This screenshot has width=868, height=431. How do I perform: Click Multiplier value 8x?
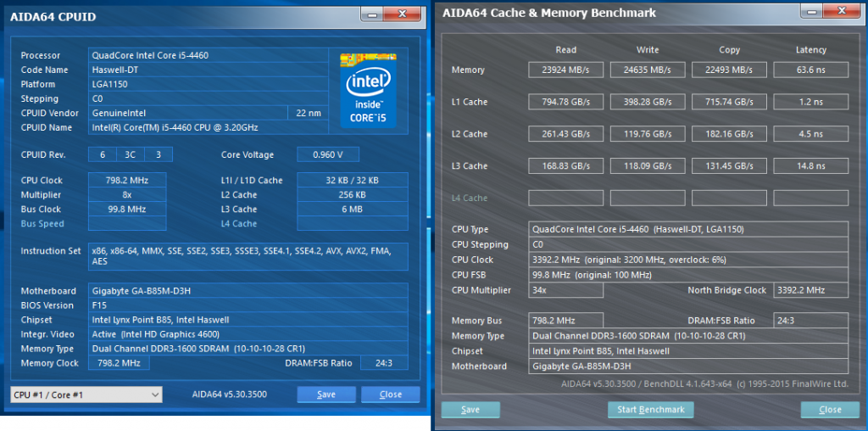coord(127,195)
